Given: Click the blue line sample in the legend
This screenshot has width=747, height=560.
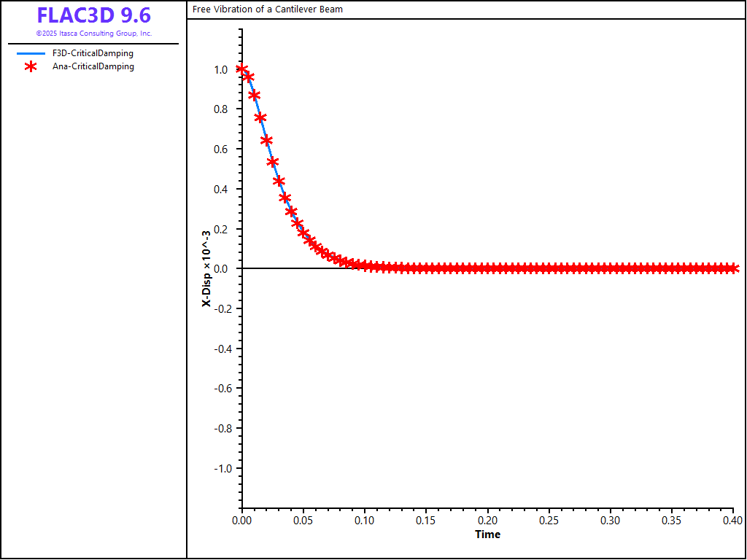Looking at the screenshot, I should click(31, 53).
